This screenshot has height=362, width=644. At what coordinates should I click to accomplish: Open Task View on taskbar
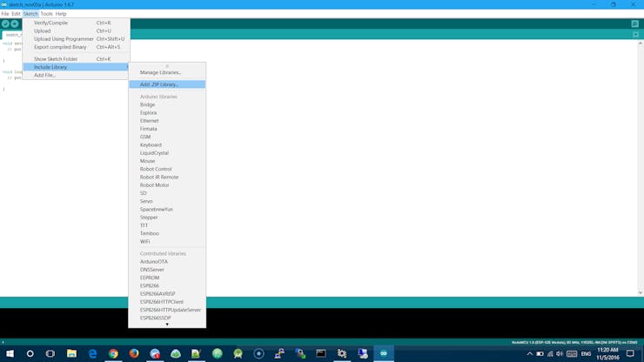[x=50, y=353]
